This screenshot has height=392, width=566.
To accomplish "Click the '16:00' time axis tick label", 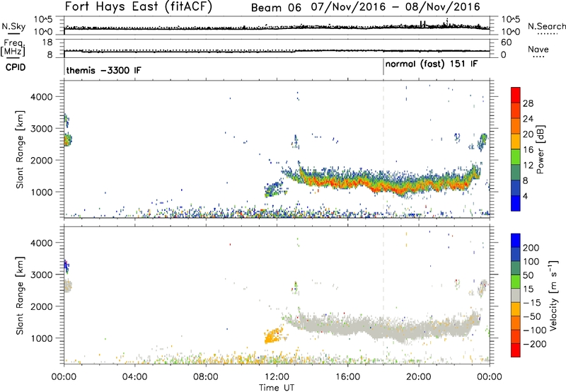I will coord(347,377).
